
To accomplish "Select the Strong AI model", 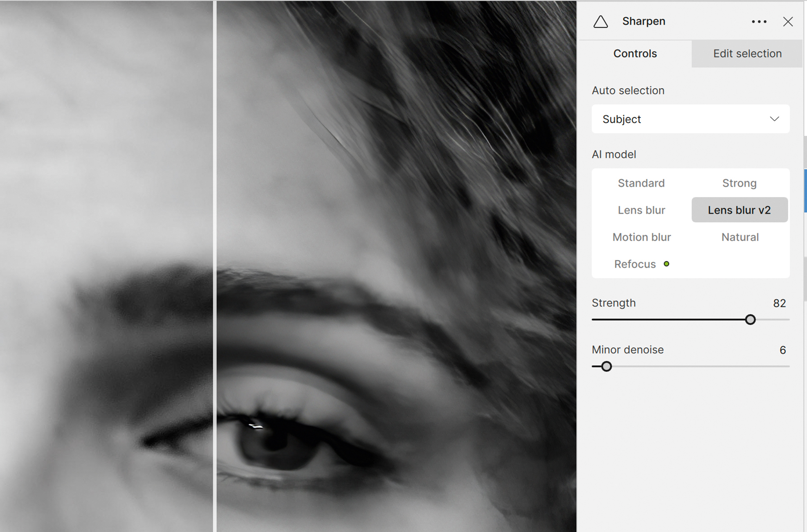I will pos(739,183).
